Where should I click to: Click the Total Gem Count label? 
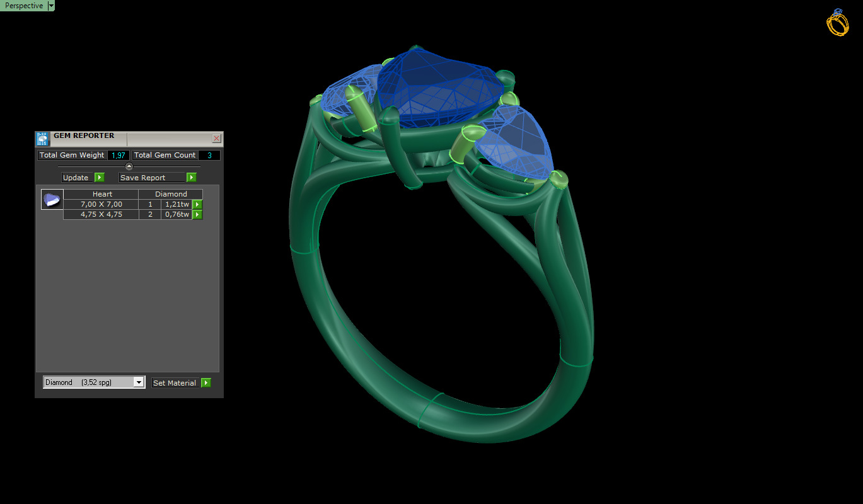165,155
